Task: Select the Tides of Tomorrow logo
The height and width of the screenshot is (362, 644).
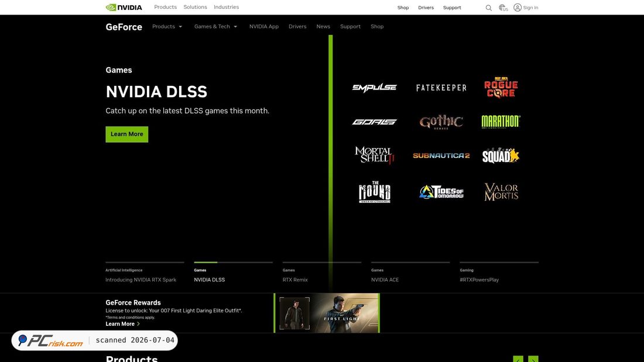Action: (x=441, y=192)
